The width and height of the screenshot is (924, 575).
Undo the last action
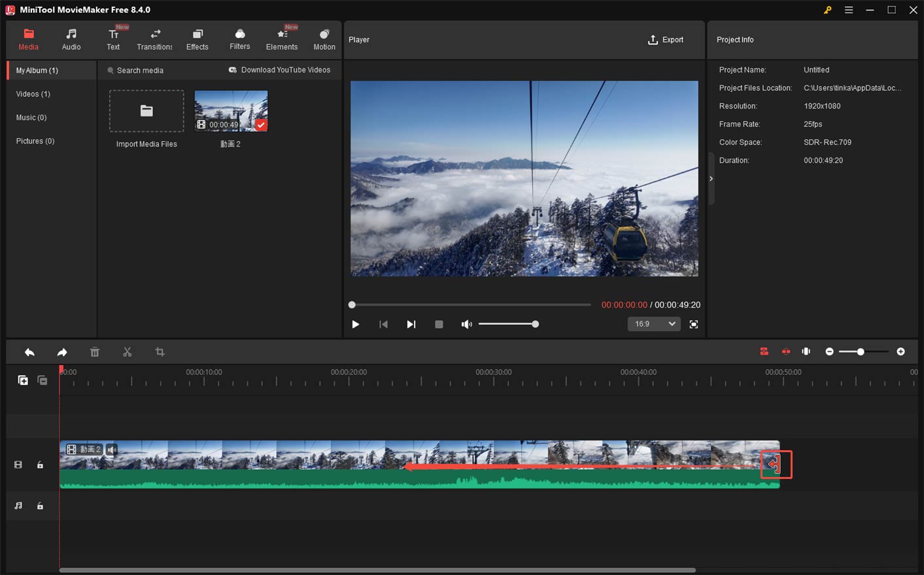(x=29, y=352)
